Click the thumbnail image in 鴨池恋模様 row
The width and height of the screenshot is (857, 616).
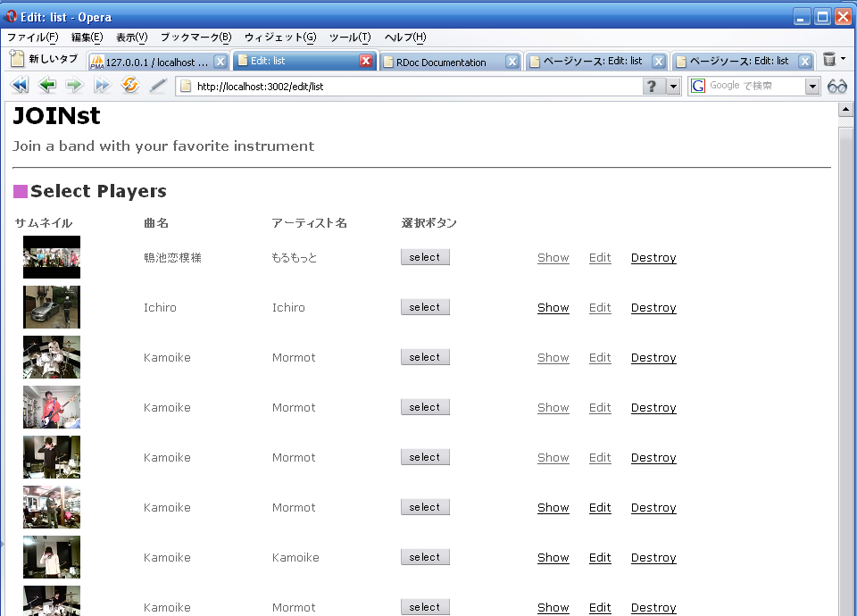coord(52,257)
